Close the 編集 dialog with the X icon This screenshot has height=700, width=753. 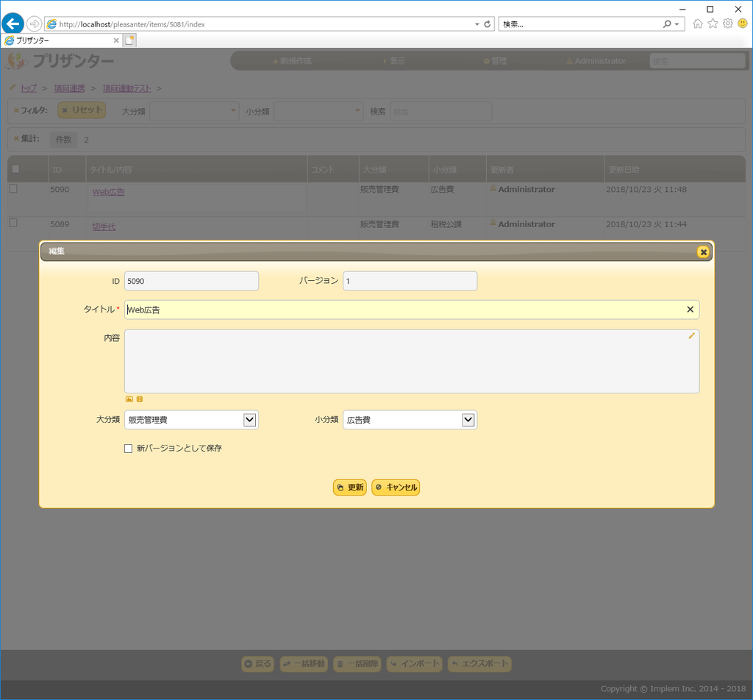(x=703, y=252)
